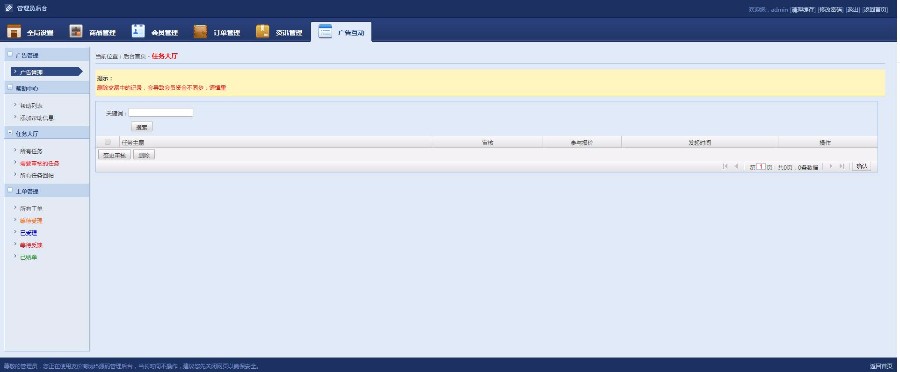900x372 pixels.
Task: Click 退出 logout link in top header
Action: 854,9
